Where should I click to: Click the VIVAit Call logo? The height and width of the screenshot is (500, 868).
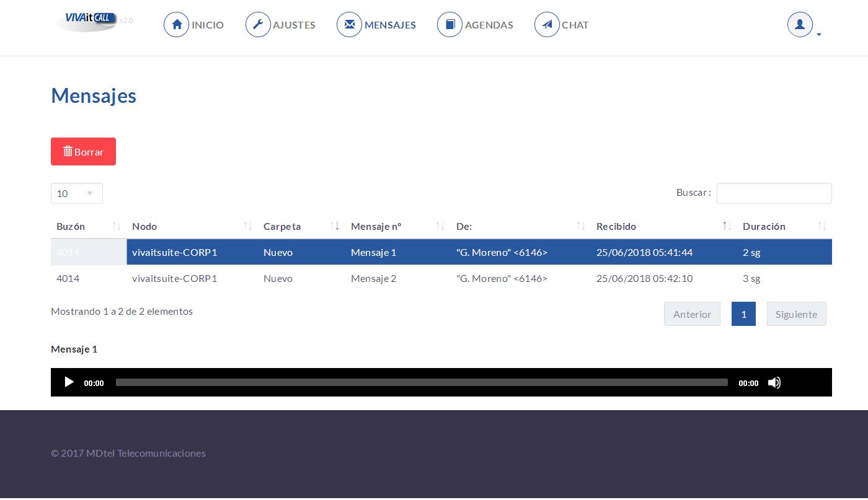87,20
